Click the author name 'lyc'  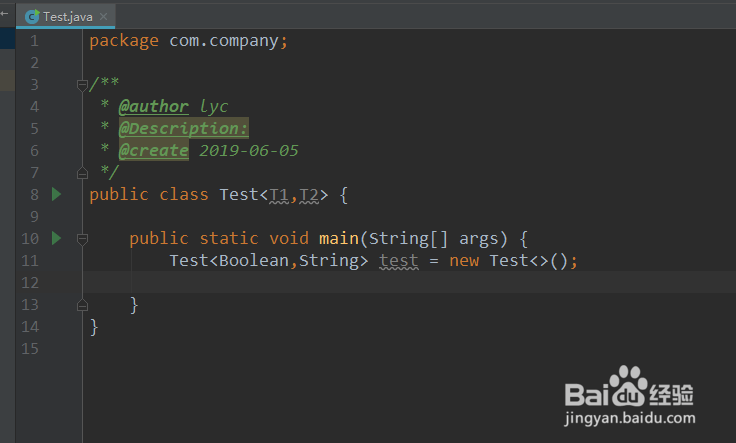[214, 107]
